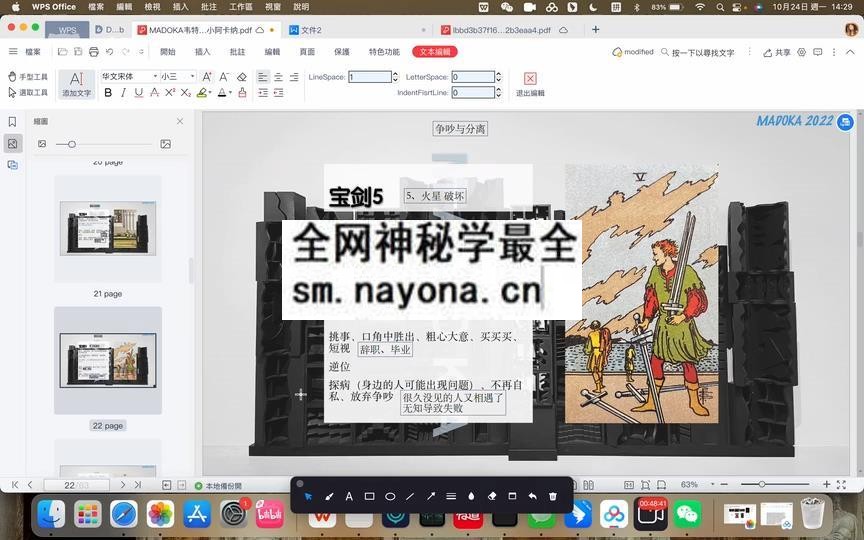The image size is (864, 540).
Task: Close the thumbnail (縮圖) panel
Action: click(x=180, y=121)
